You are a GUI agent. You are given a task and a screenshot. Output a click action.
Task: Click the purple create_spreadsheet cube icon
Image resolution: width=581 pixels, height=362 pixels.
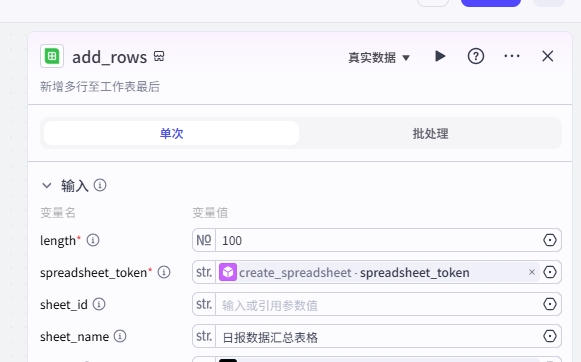point(228,272)
